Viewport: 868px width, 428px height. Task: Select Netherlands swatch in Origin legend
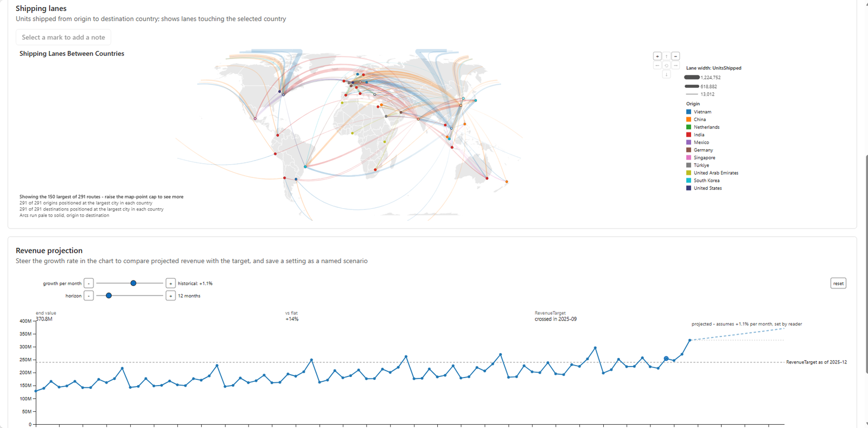pyautogui.click(x=688, y=127)
